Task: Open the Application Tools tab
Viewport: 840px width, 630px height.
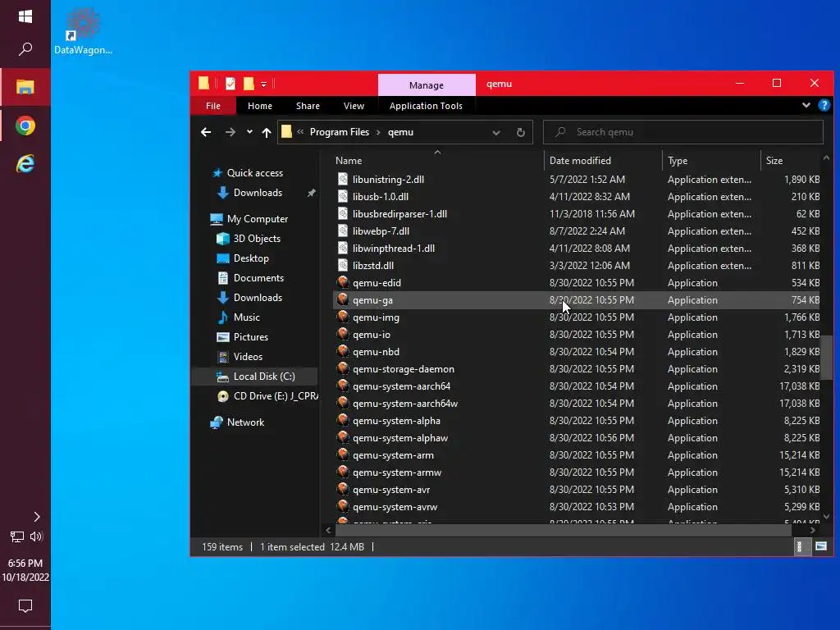Action: coord(426,106)
